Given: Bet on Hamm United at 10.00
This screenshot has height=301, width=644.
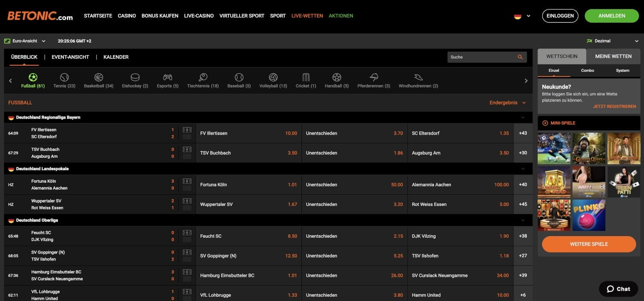Looking at the screenshot, I should (x=460, y=295).
